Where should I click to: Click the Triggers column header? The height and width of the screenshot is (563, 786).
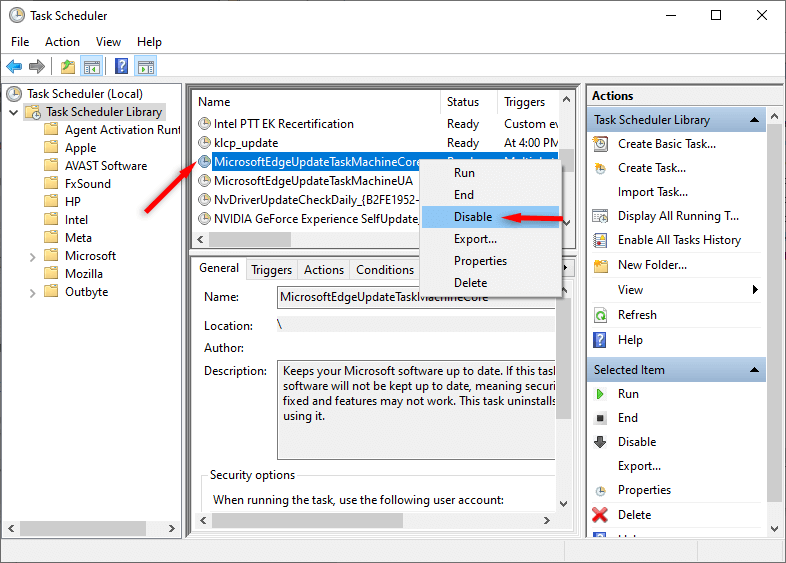[x=528, y=102]
